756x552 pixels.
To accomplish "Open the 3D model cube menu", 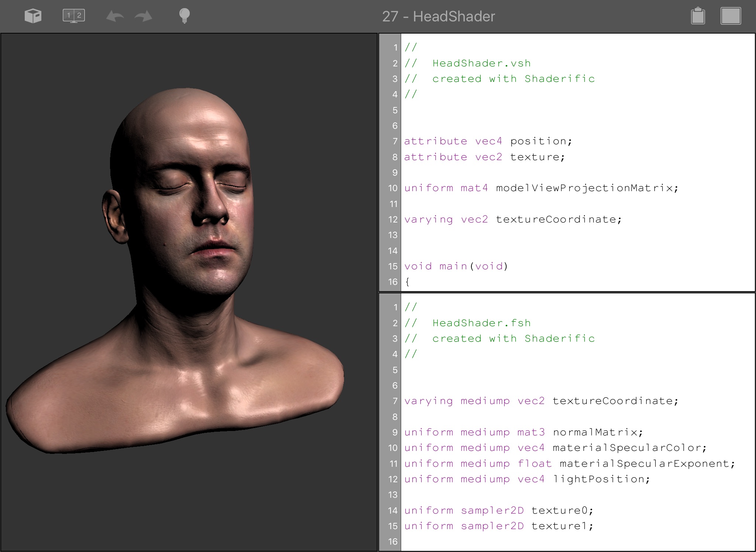I will 33,16.
